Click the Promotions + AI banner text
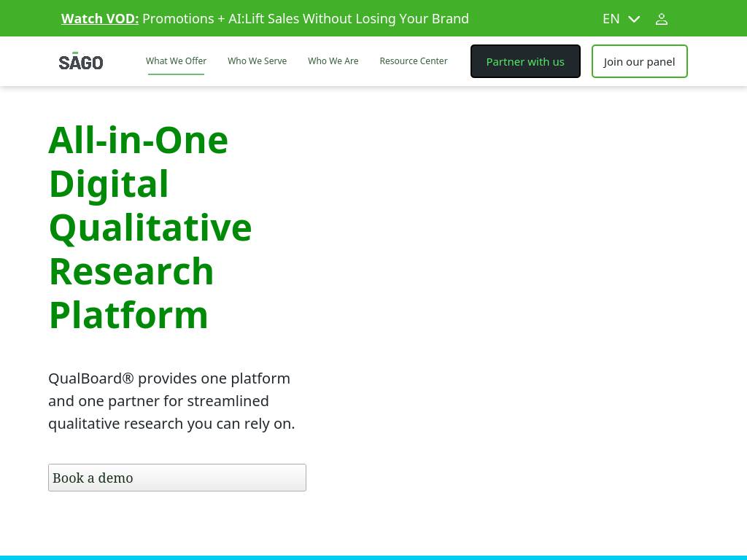Image resolution: width=747 pixels, height=560 pixels. [306, 18]
